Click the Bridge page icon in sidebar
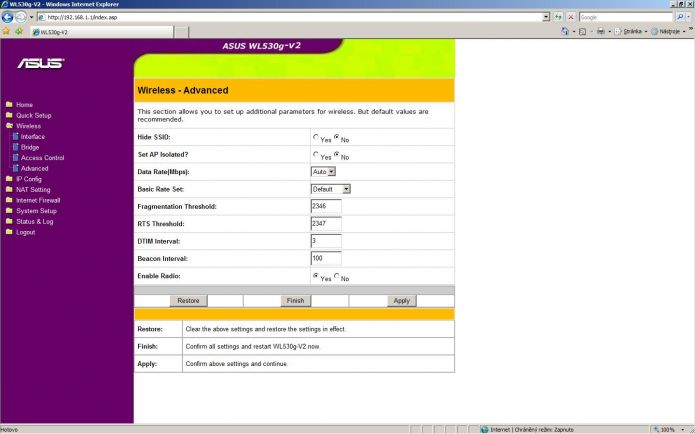This screenshot has height=434, width=695. tap(16, 147)
